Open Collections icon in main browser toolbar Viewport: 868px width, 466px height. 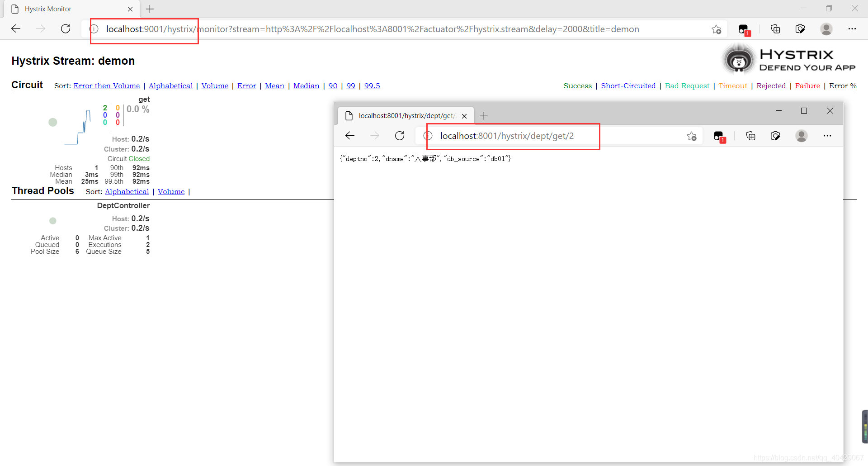coord(775,29)
